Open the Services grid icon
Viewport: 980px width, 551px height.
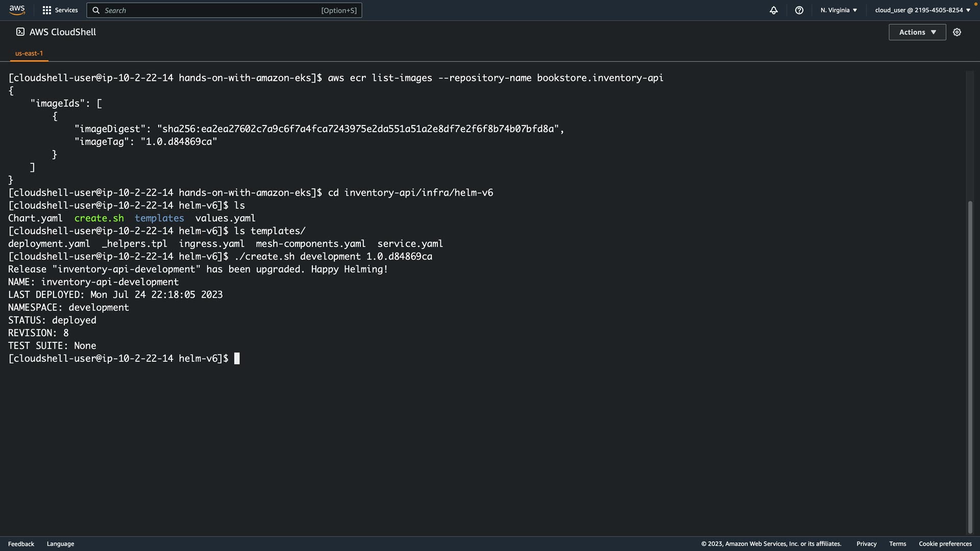tap(47, 10)
